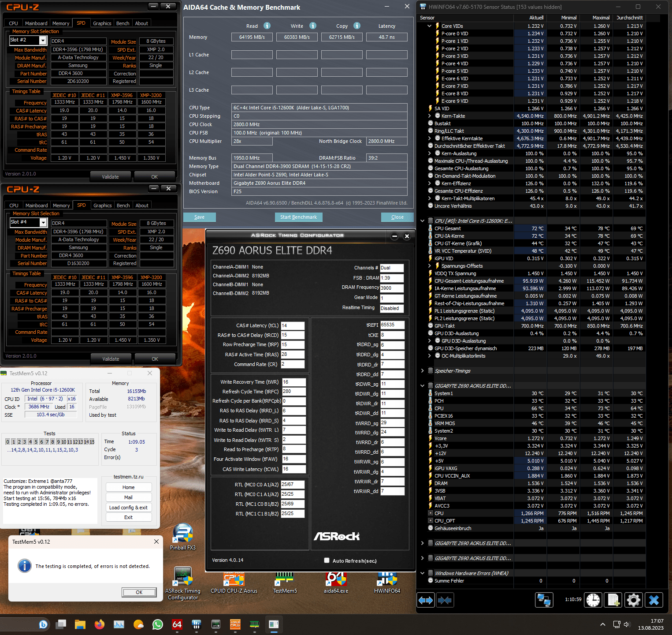Click the volume icon in system tray
This screenshot has width=672, height=635.
(627, 624)
